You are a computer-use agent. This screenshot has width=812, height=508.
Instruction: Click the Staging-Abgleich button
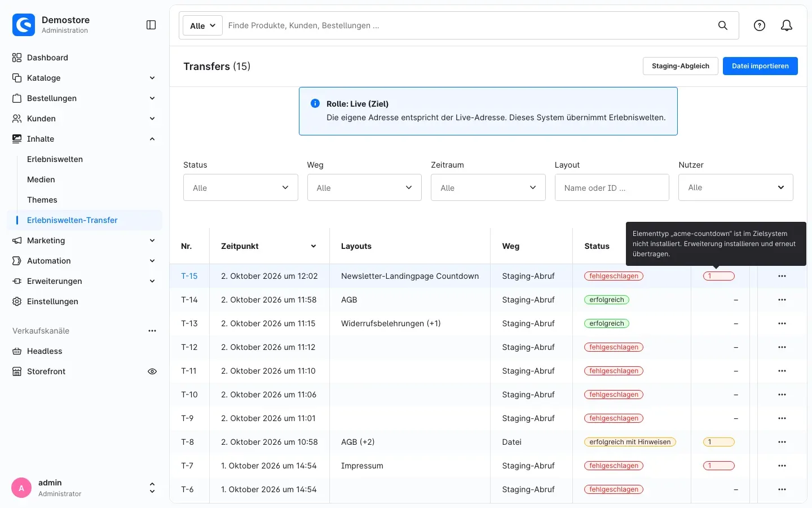click(x=681, y=66)
